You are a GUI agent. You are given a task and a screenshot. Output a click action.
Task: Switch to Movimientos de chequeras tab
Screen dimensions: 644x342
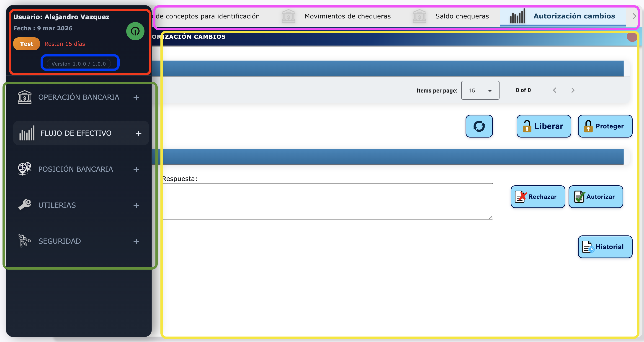point(347,16)
